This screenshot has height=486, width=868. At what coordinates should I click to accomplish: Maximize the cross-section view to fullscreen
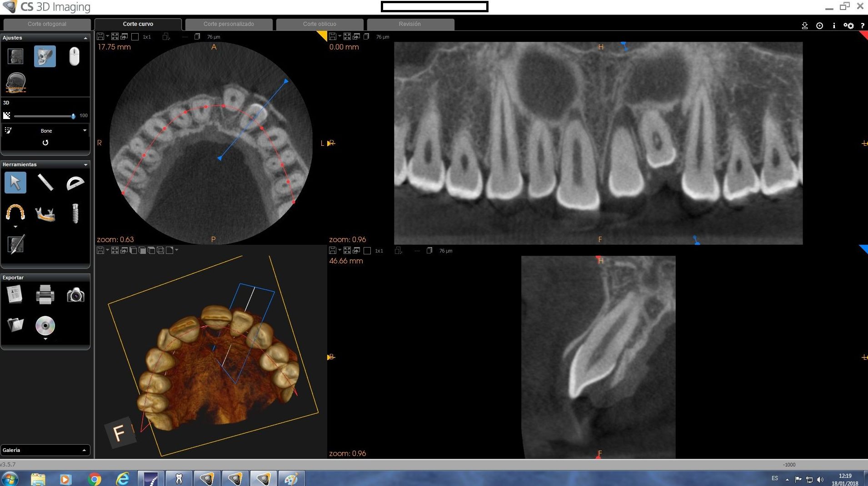click(x=347, y=250)
